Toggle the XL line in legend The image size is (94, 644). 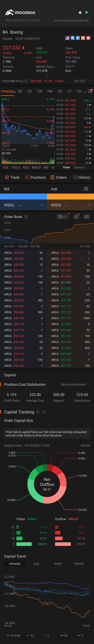[30, 635]
